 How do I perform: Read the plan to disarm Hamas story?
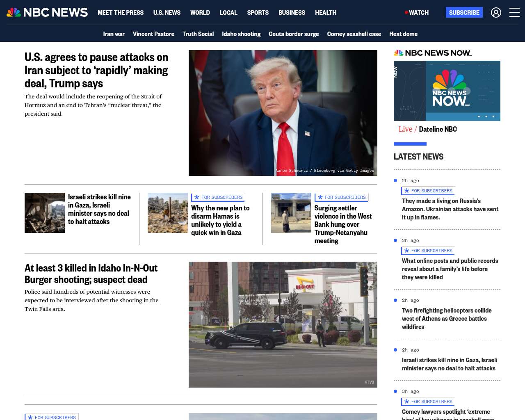pyautogui.click(x=220, y=220)
